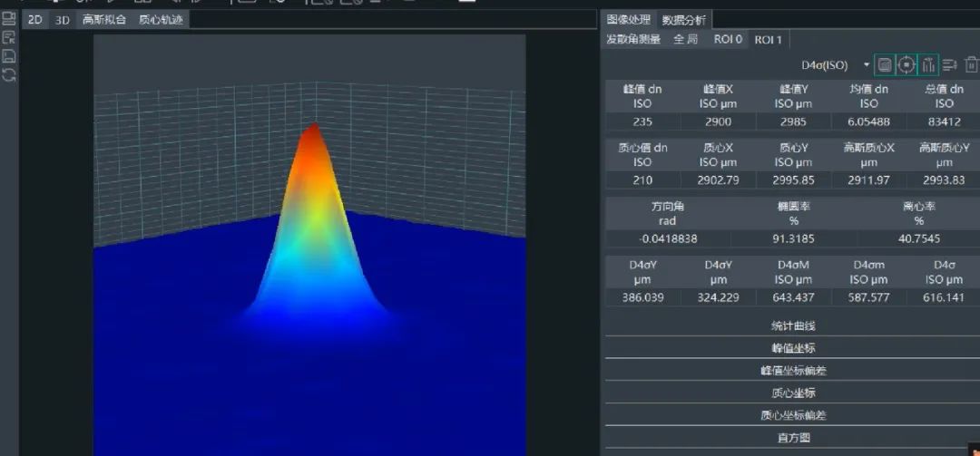Screen dimensions: 980x456
Task: Open the D4σ(ISO) method dropdown
Action: [x=866, y=65]
